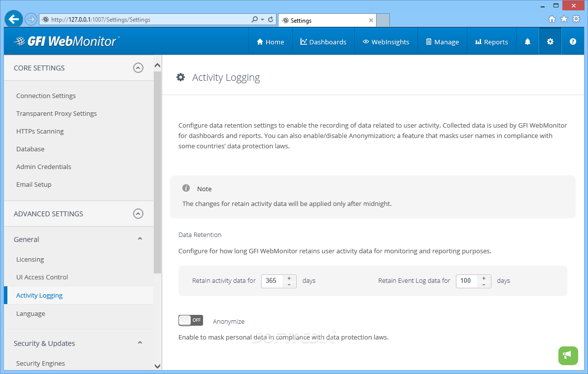Increase retain activity data days
This screenshot has height=374, width=588.
pyautogui.click(x=289, y=278)
